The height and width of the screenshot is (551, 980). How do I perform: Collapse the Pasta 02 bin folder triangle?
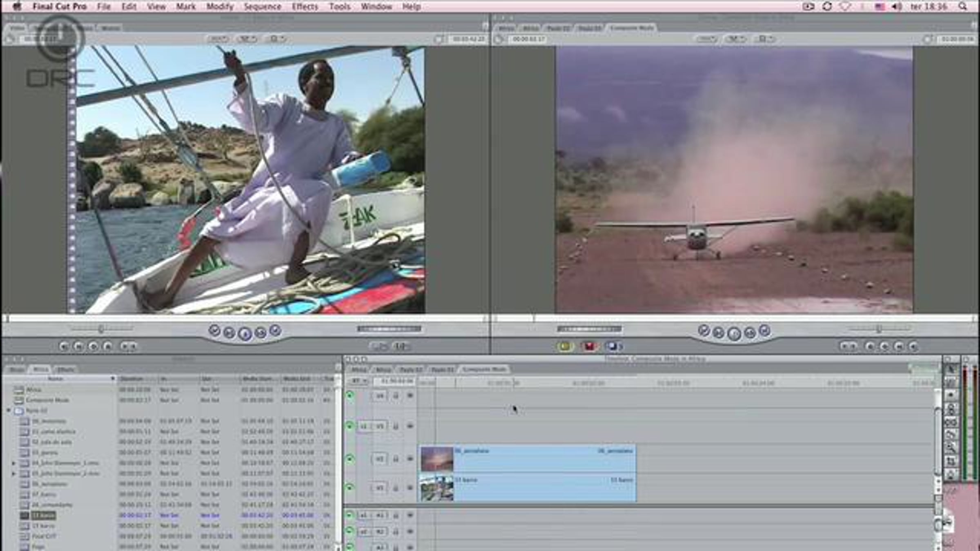(9, 411)
